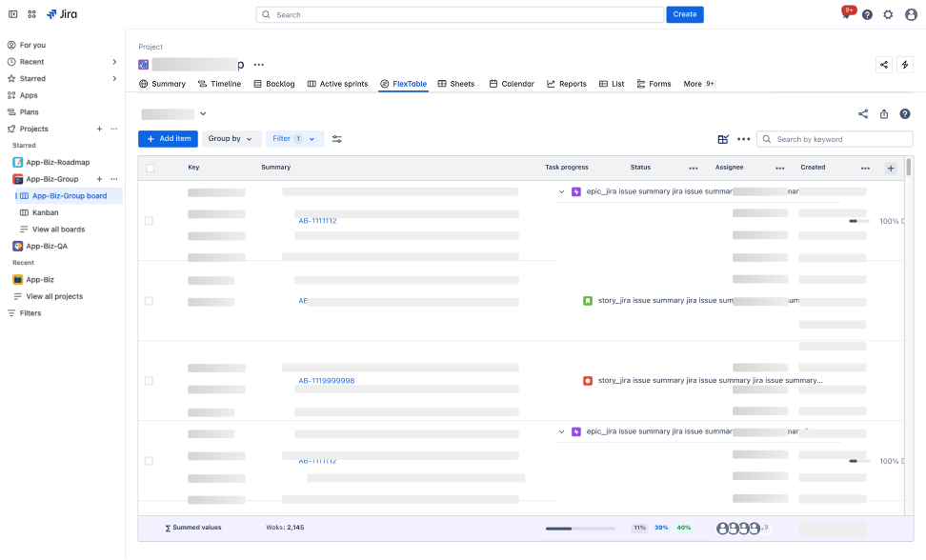Open App-Biz-Roadmap project
The height and width of the screenshot is (560, 926).
pyautogui.click(x=58, y=162)
